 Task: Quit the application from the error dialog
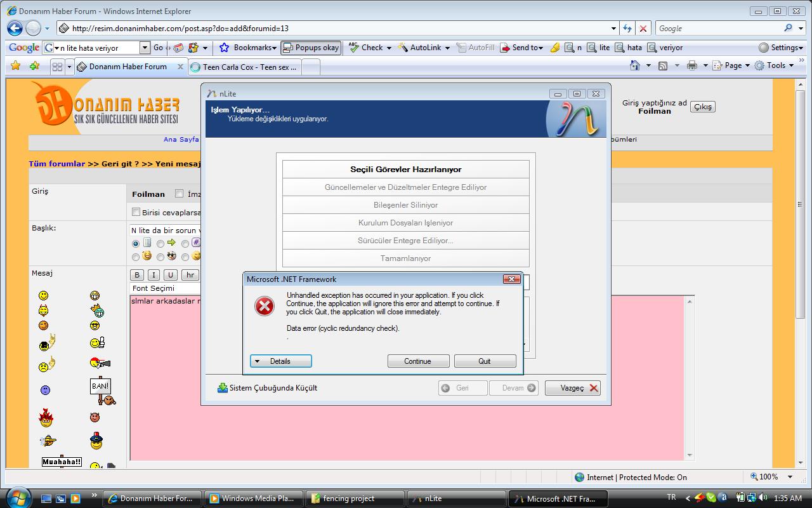coord(485,361)
